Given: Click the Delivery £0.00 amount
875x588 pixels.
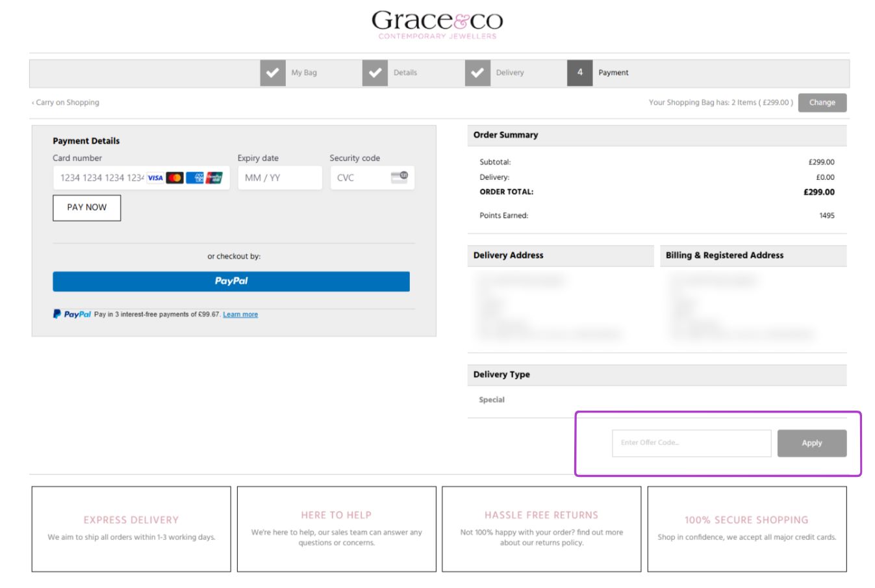Looking at the screenshot, I should [826, 177].
